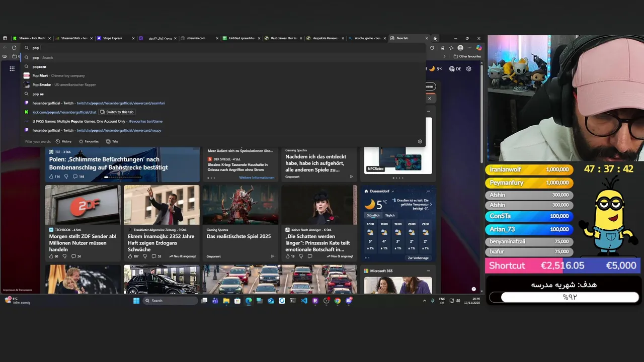Select Pop Mart Chinese toy company suggestion
Image resolution: width=644 pixels, height=362 pixels.
[224, 75]
